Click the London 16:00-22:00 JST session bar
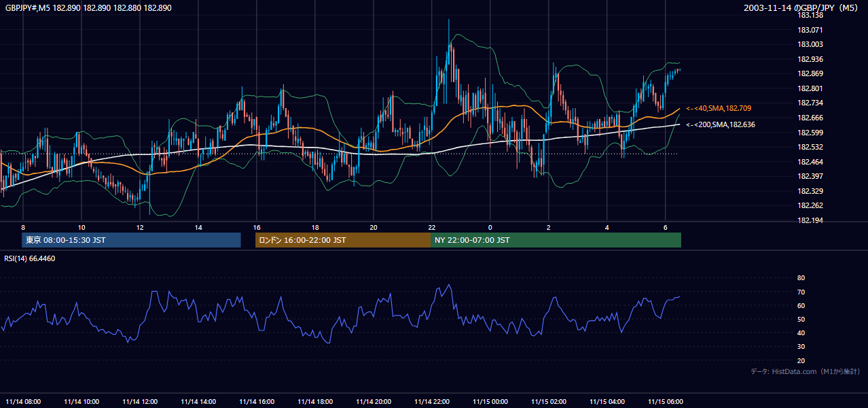 point(342,240)
